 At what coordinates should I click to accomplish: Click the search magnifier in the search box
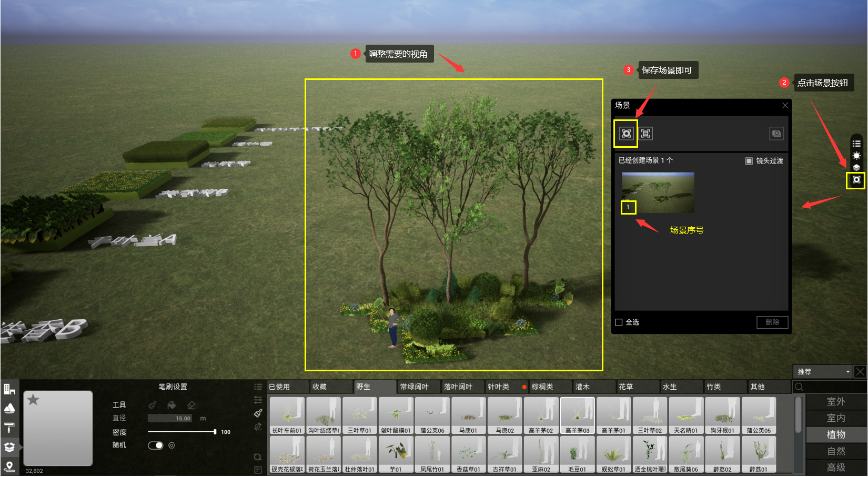tap(799, 387)
